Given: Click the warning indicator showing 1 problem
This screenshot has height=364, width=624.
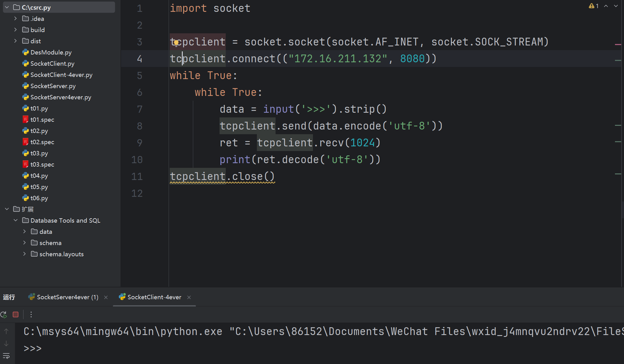Looking at the screenshot, I should coord(593,6).
